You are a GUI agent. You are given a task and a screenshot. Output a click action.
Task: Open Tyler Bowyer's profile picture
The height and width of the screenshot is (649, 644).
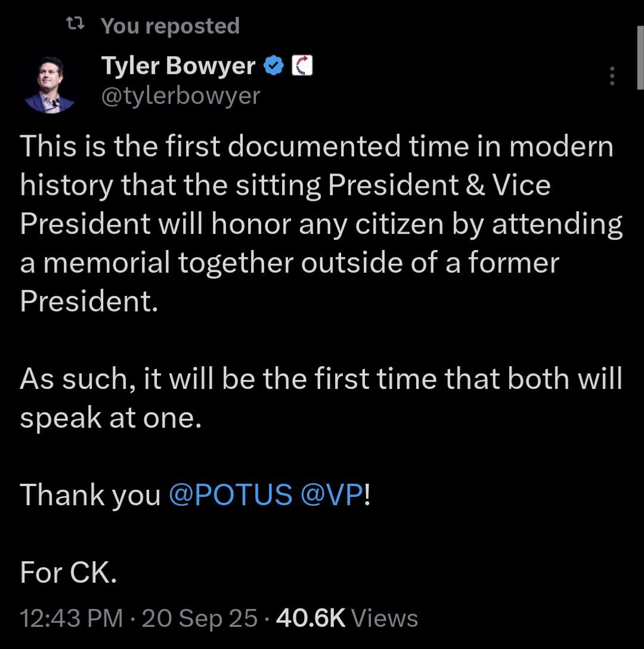click(x=50, y=84)
